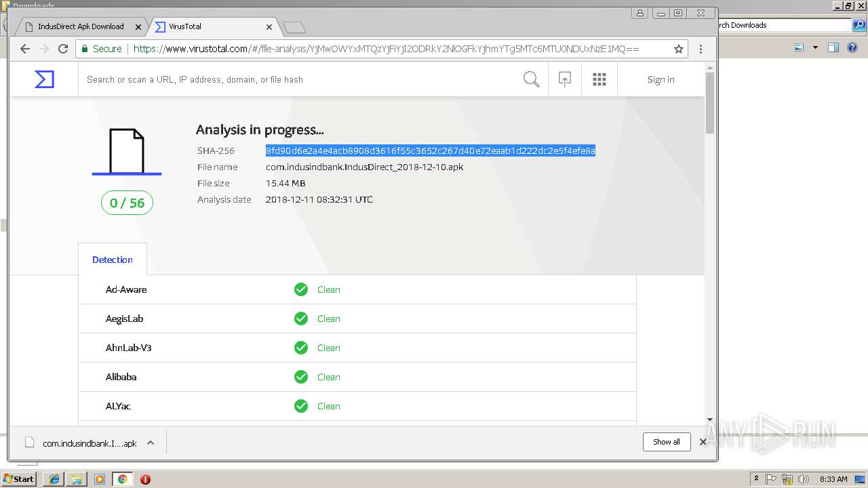Viewport: 868px width, 488px height.
Task: Click the Chrome user profile button
Action: [x=640, y=13]
